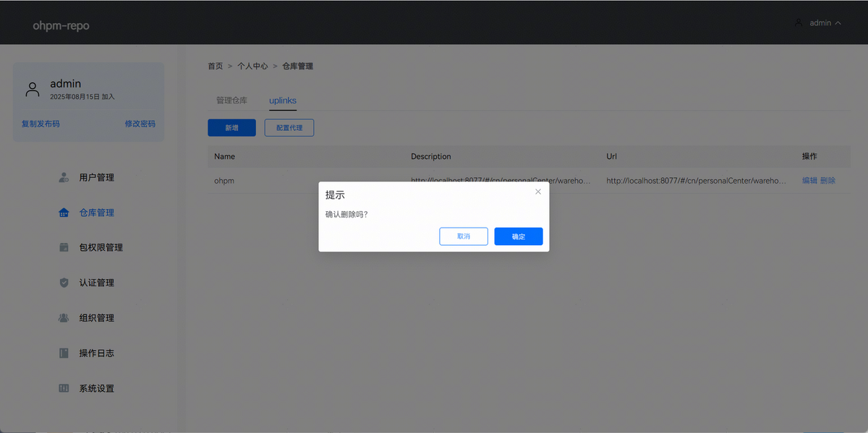The height and width of the screenshot is (433, 868).
Task: Click the admin profile avatar icon
Action: 33,89
